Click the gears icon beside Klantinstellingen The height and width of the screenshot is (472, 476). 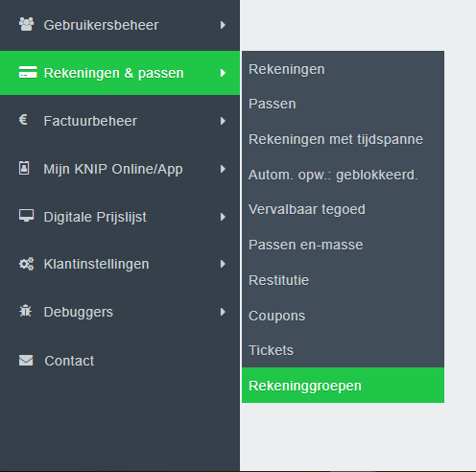pyautogui.click(x=26, y=264)
